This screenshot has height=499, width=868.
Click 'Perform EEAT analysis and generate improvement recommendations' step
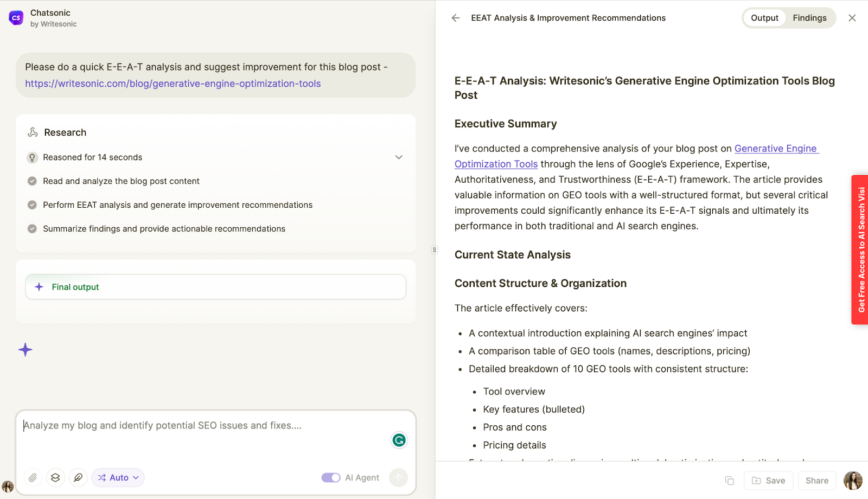click(x=178, y=205)
